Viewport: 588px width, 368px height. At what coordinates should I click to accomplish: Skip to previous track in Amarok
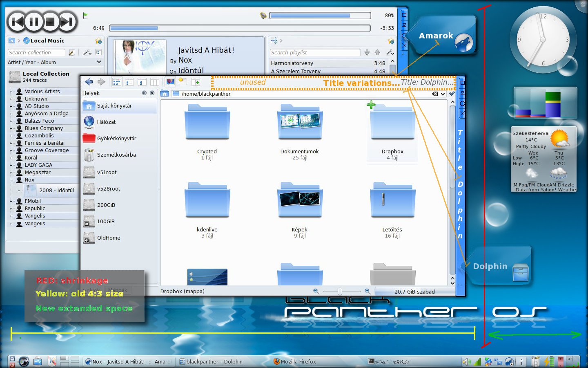tap(17, 22)
